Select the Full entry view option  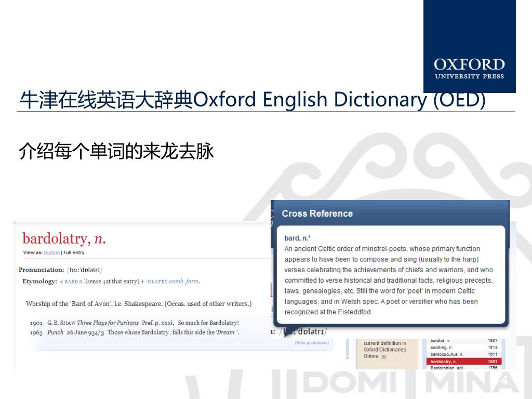point(74,252)
